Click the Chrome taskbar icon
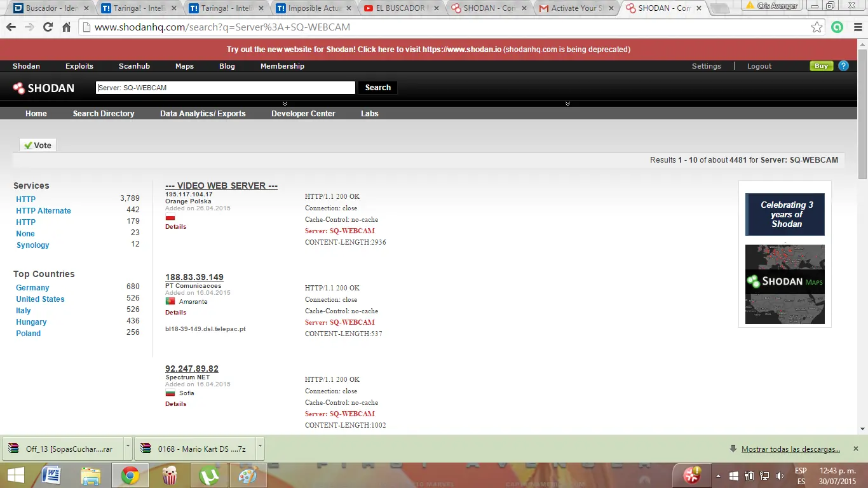Image resolution: width=868 pixels, height=488 pixels. (x=130, y=475)
